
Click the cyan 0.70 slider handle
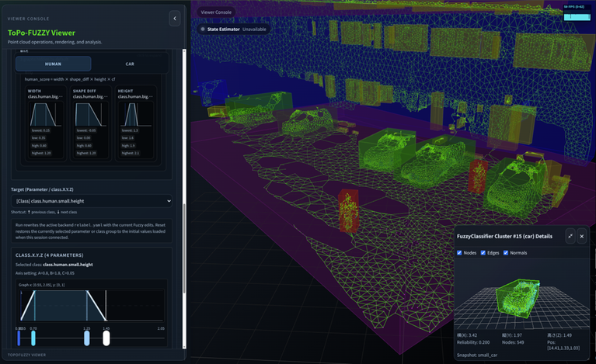tap(33, 338)
